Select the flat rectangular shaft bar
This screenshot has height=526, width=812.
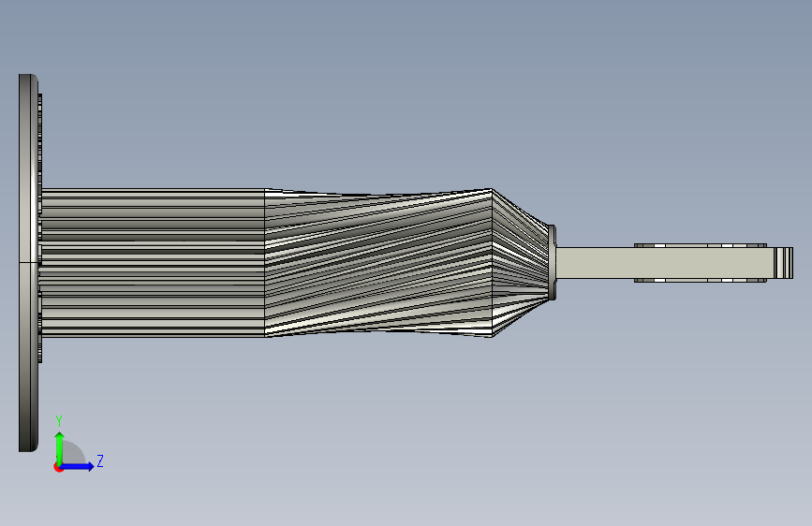coord(666,262)
